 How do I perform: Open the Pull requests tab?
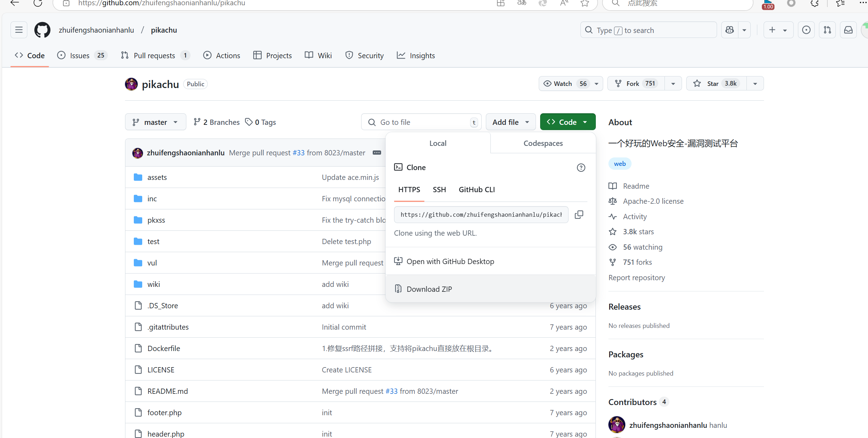(x=154, y=55)
